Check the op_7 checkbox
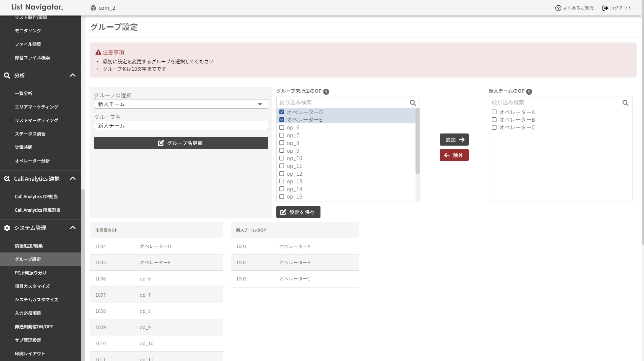The image size is (644, 361). 282,135
